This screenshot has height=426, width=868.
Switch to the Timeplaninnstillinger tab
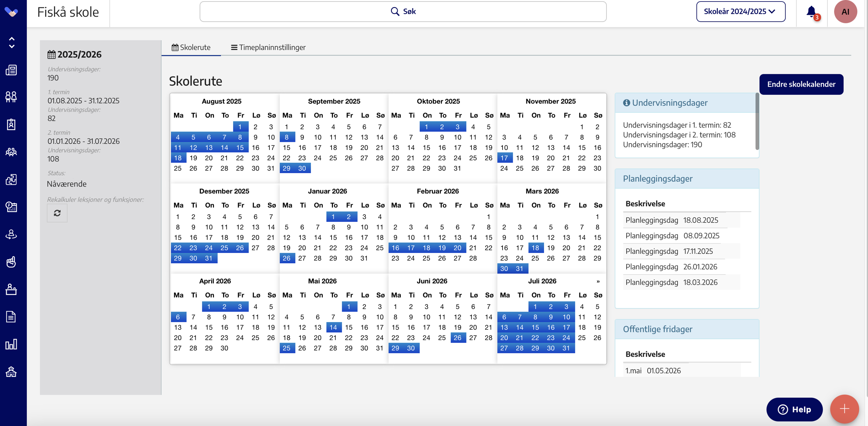tap(268, 48)
